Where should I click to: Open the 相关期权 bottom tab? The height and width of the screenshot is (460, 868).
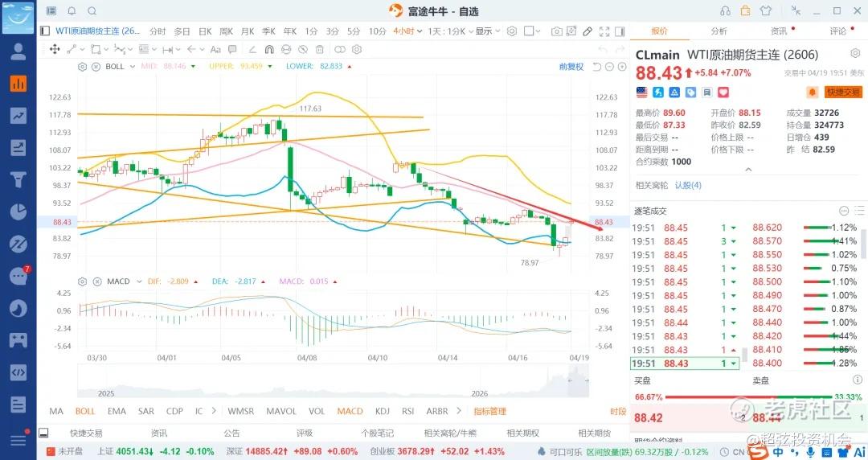click(522, 433)
